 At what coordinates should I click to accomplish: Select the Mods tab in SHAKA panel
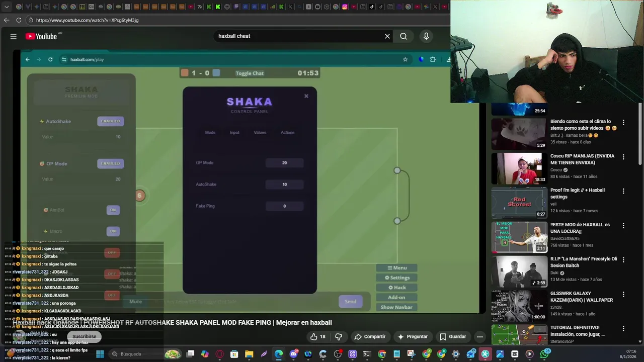click(210, 133)
